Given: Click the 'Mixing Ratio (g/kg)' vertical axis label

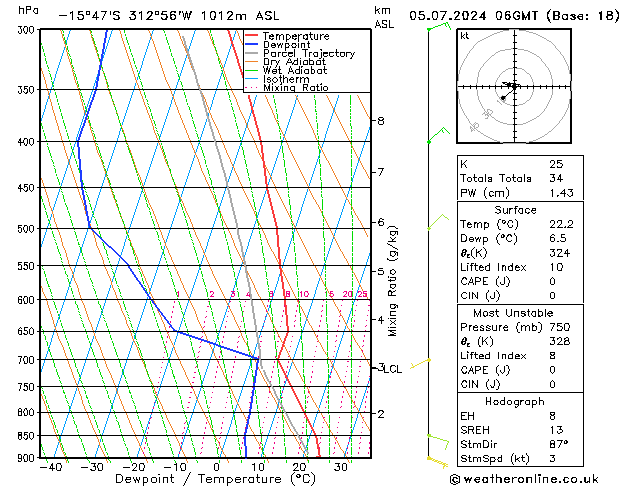Looking at the screenshot, I should (x=392, y=281).
